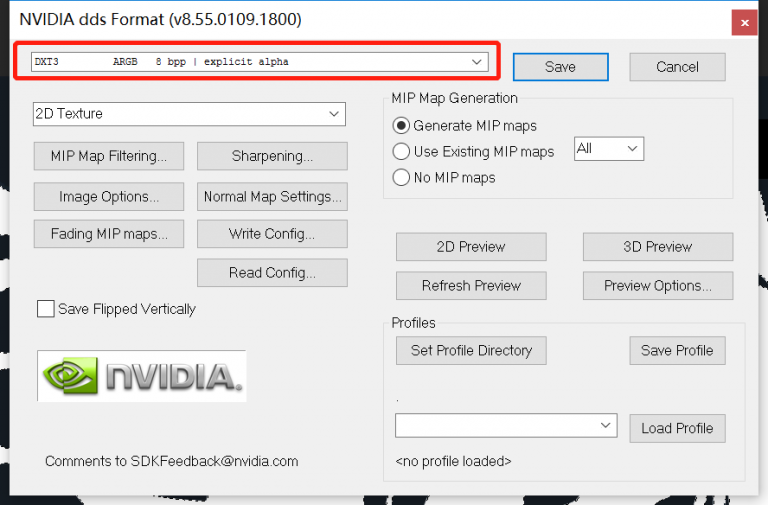Click the Save Profile button

click(x=677, y=351)
